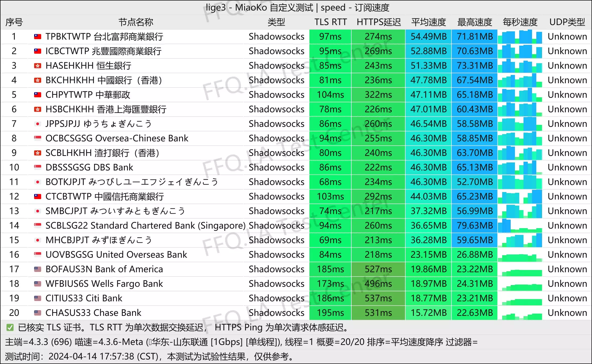Click the US flag beside BOFAUS3N
This screenshot has width=592, height=364.
[x=38, y=269]
